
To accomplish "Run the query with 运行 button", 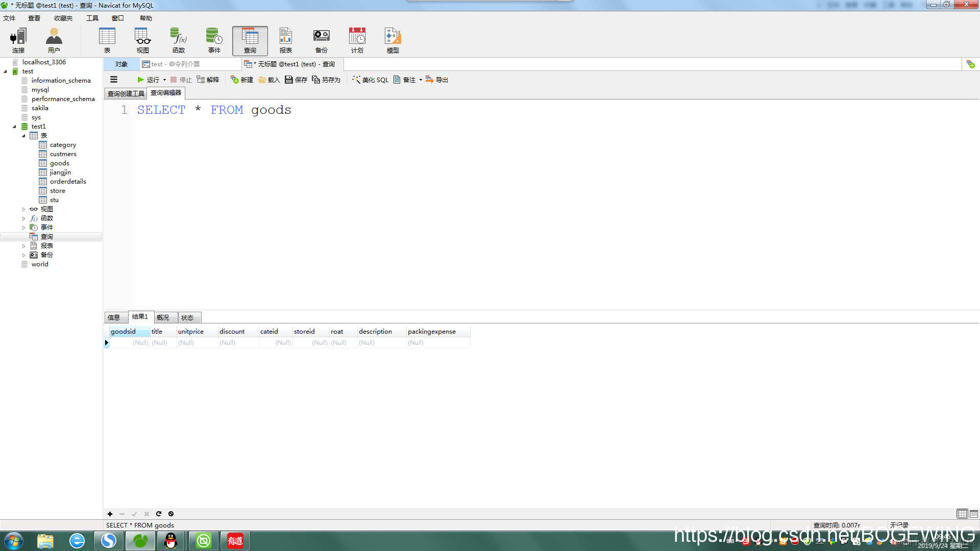I will pyautogui.click(x=149, y=80).
